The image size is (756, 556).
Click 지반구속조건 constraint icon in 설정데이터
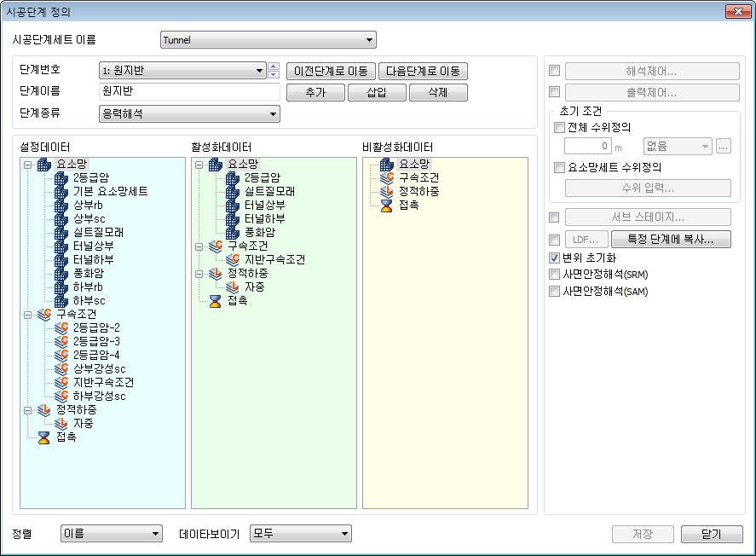pyautogui.click(x=61, y=382)
